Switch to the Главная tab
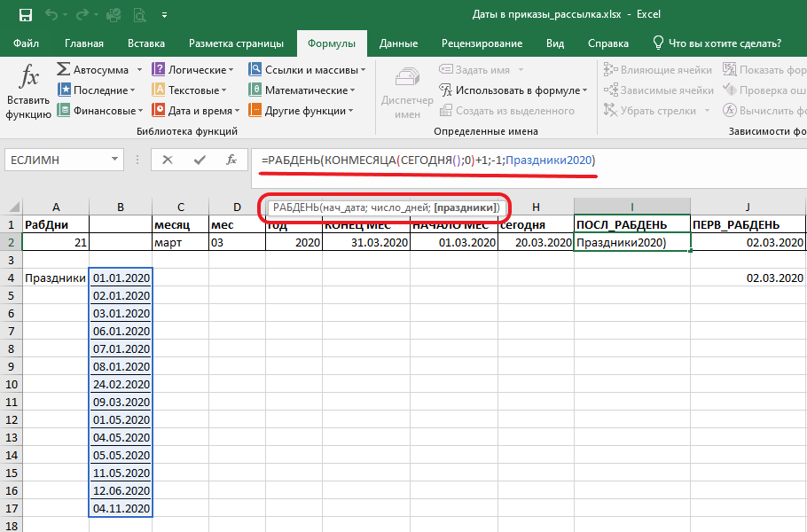 [x=84, y=43]
